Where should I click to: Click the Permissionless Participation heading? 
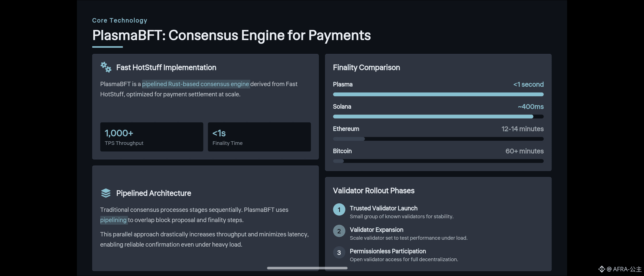388,251
